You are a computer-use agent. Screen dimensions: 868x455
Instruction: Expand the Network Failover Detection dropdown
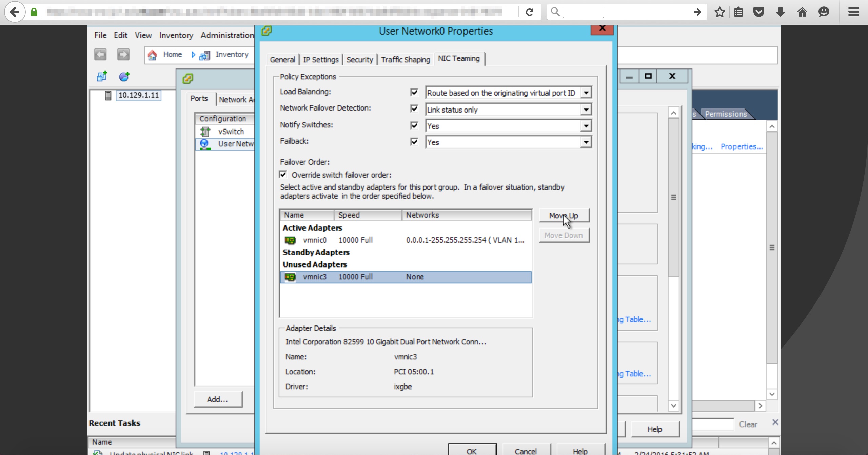586,110
